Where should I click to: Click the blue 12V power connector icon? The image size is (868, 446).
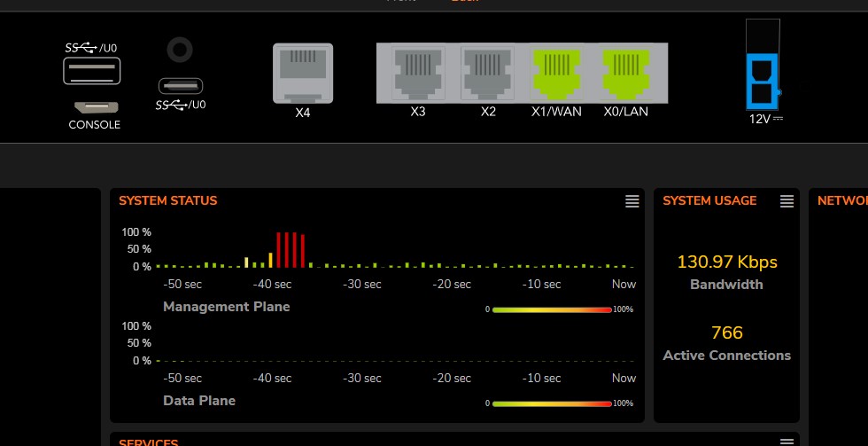coord(763,81)
